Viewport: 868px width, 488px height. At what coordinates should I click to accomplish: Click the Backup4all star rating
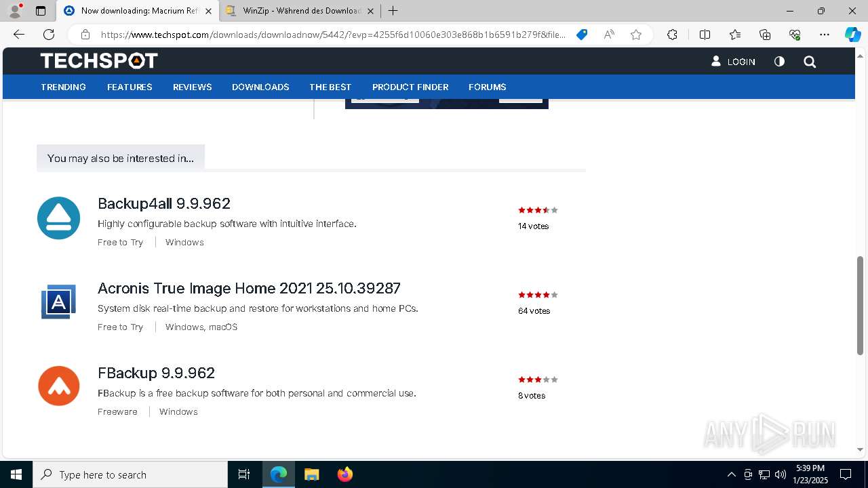click(x=538, y=210)
